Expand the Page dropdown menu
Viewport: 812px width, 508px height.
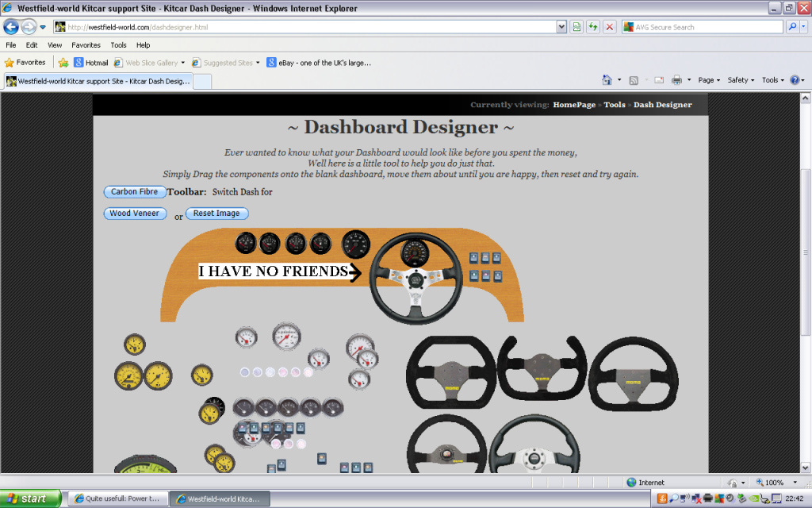pos(708,80)
